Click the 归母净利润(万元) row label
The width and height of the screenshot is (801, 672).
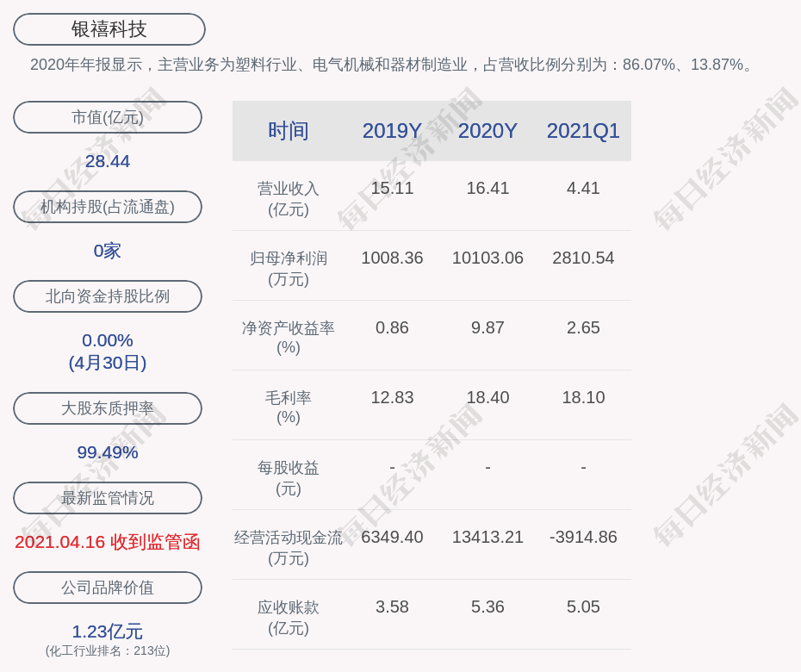tap(289, 269)
